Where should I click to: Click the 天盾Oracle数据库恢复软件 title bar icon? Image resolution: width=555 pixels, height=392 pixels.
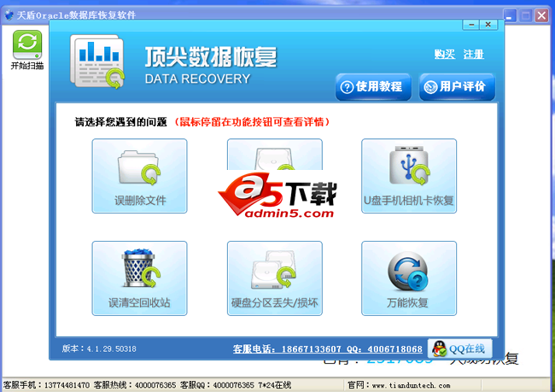[9, 15]
